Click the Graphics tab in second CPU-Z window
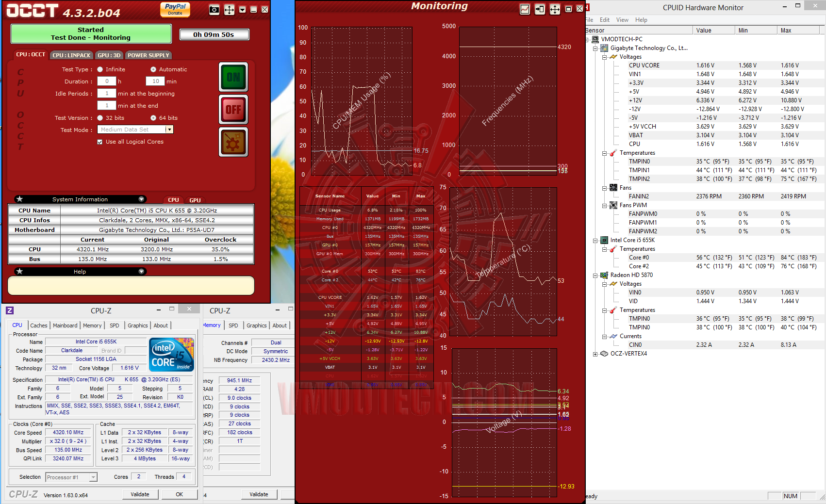 [257, 325]
